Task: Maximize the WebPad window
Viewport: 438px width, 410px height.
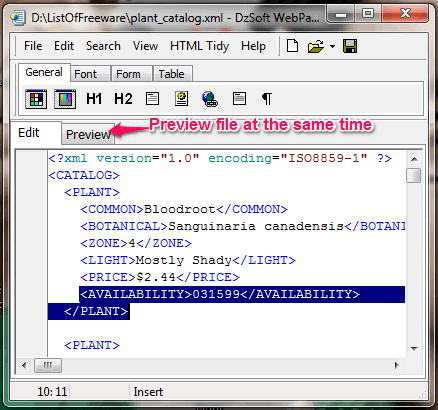Action: [x=368, y=14]
